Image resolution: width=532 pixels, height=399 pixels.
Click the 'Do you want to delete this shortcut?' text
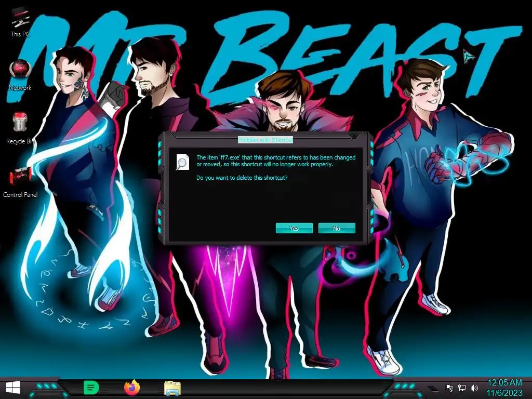[x=242, y=178]
